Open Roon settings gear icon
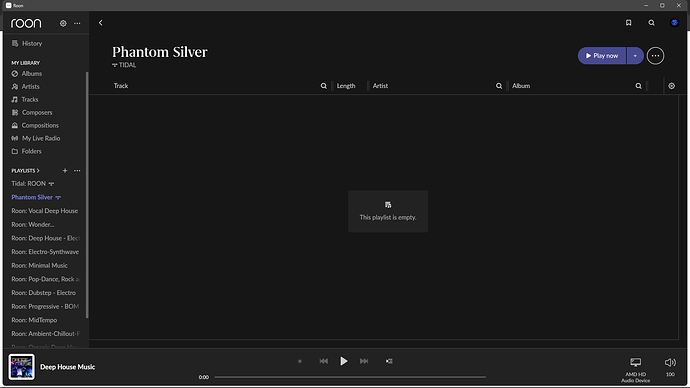The width and height of the screenshot is (690, 388). (63, 23)
